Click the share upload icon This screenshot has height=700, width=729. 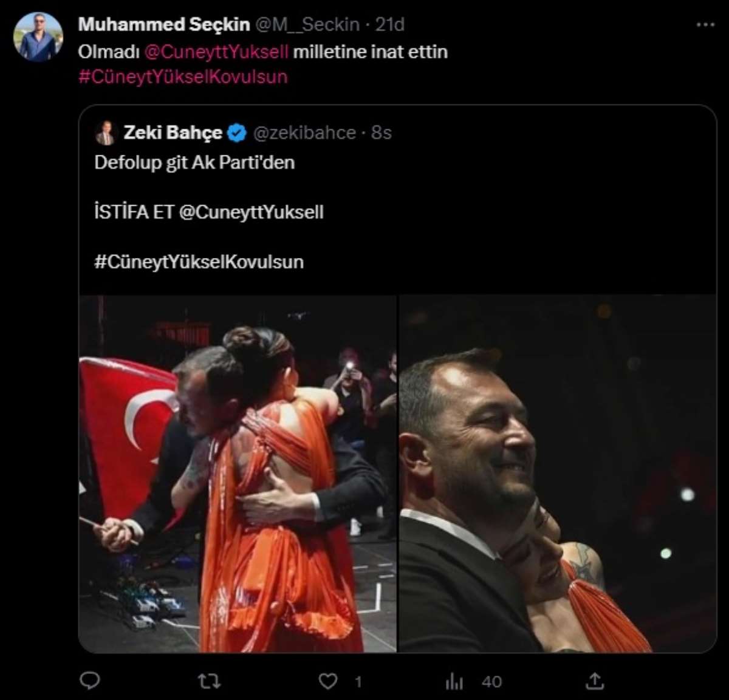[x=595, y=681]
